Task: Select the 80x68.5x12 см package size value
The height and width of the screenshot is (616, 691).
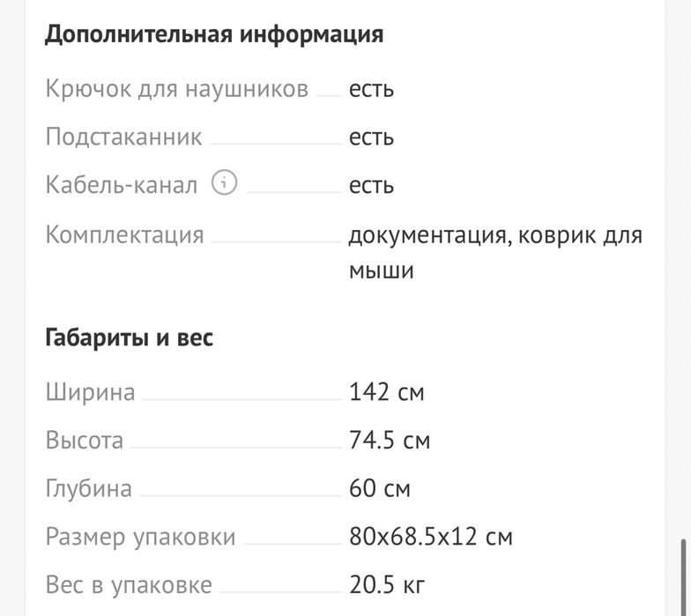Action: pos(430,537)
